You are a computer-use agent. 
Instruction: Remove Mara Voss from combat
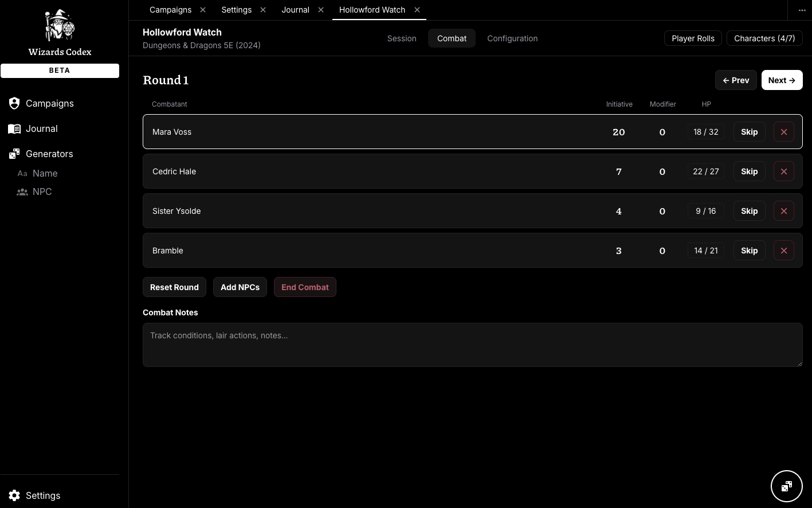(x=784, y=132)
